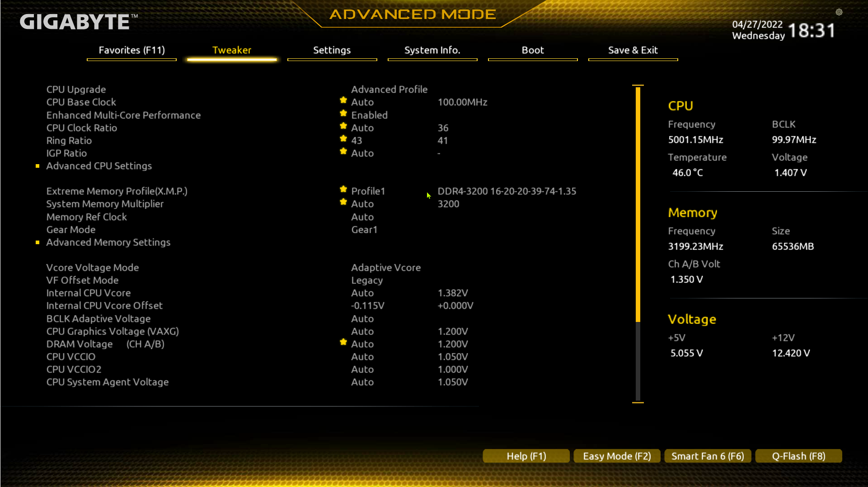Click the +12V reading 12.420 V

pyautogui.click(x=791, y=353)
